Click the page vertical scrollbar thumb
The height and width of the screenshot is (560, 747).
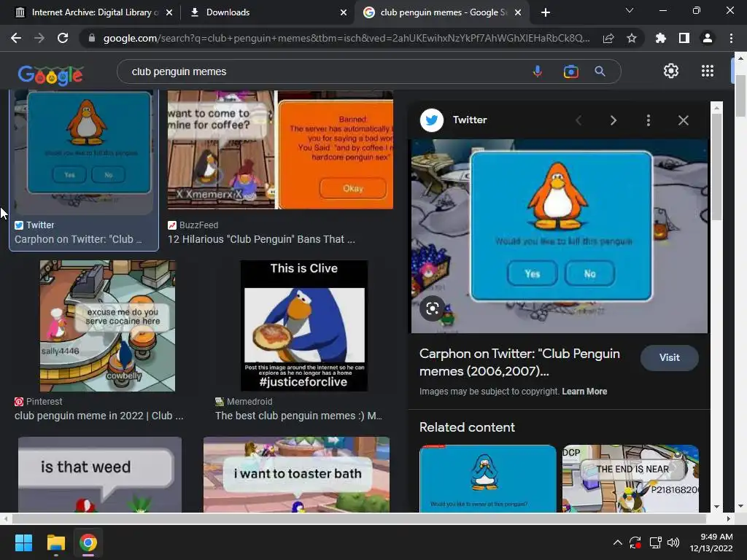(x=740, y=96)
